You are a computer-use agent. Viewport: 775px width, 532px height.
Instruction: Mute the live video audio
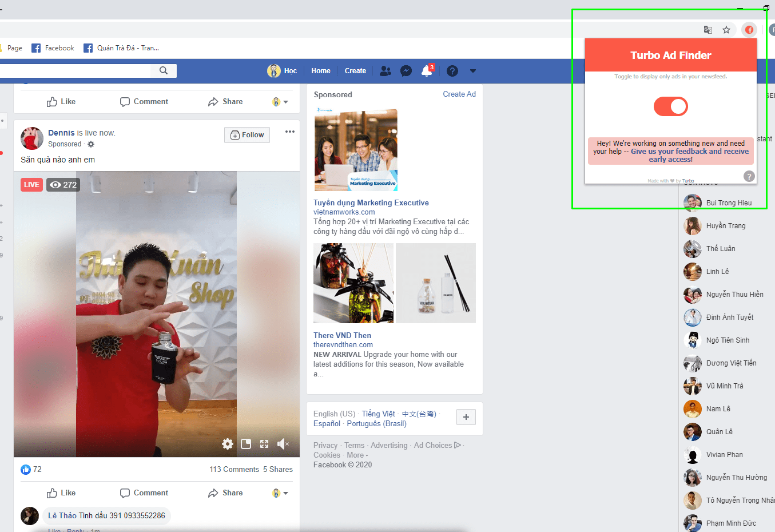pyautogui.click(x=282, y=444)
